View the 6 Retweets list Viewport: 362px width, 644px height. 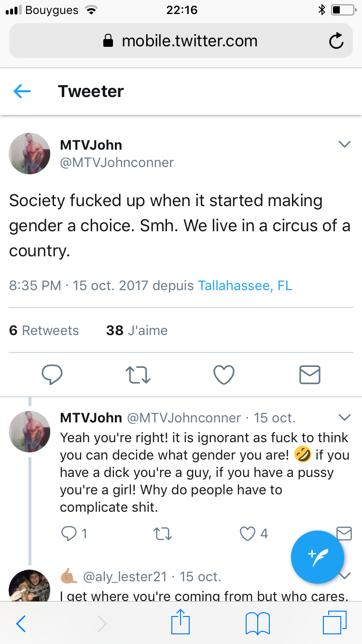click(x=44, y=331)
